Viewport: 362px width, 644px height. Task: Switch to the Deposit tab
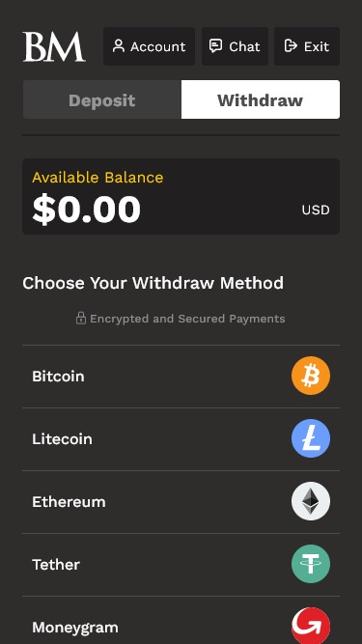101,99
